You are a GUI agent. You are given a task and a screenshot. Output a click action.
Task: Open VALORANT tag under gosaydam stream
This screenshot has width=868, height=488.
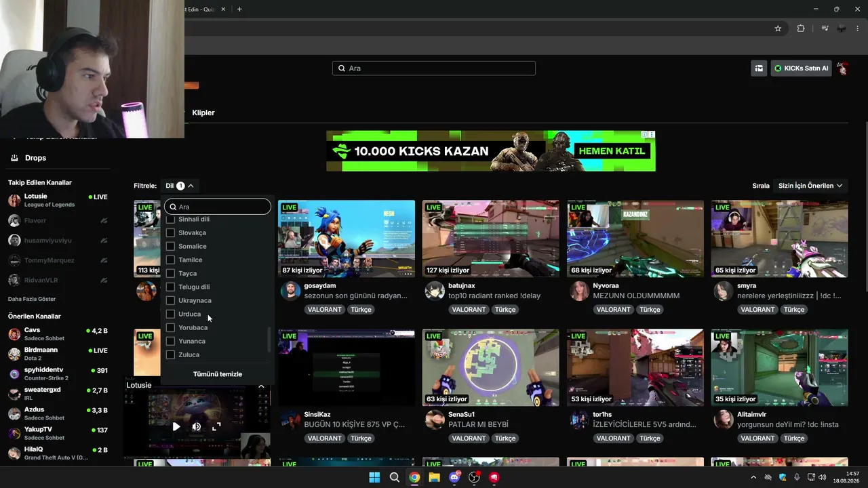pos(325,310)
